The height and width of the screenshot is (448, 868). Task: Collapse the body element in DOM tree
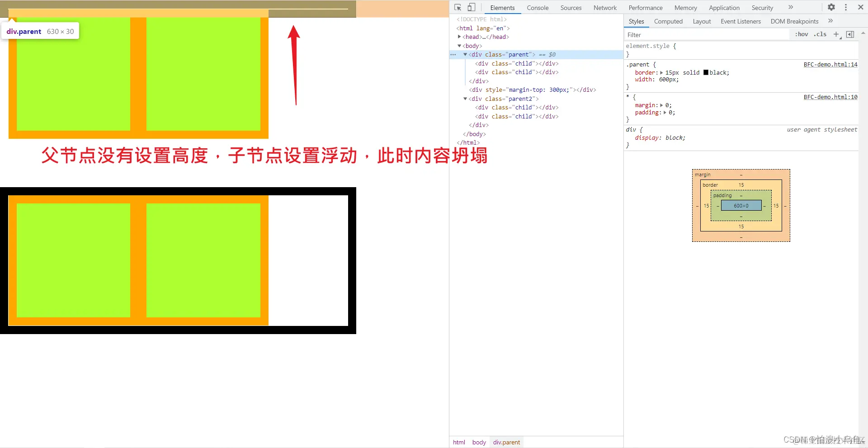pos(459,46)
